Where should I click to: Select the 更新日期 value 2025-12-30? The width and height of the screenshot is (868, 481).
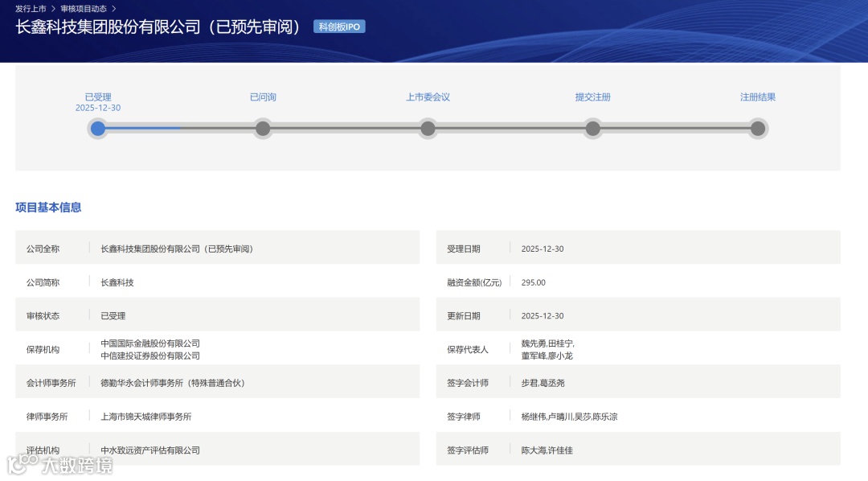coord(542,316)
